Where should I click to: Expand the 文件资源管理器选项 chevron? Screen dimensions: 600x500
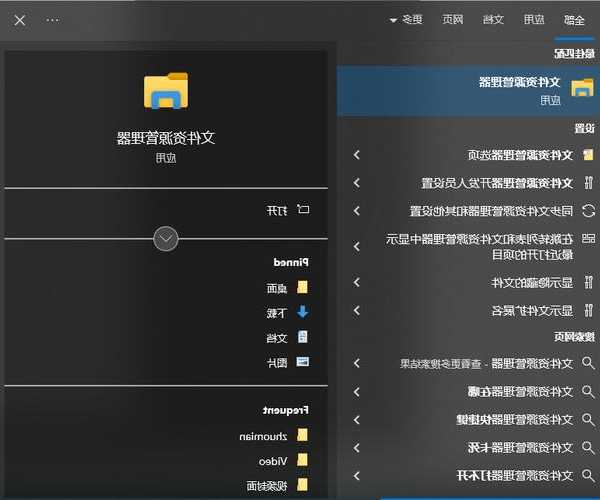pyautogui.click(x=357, y=155)
